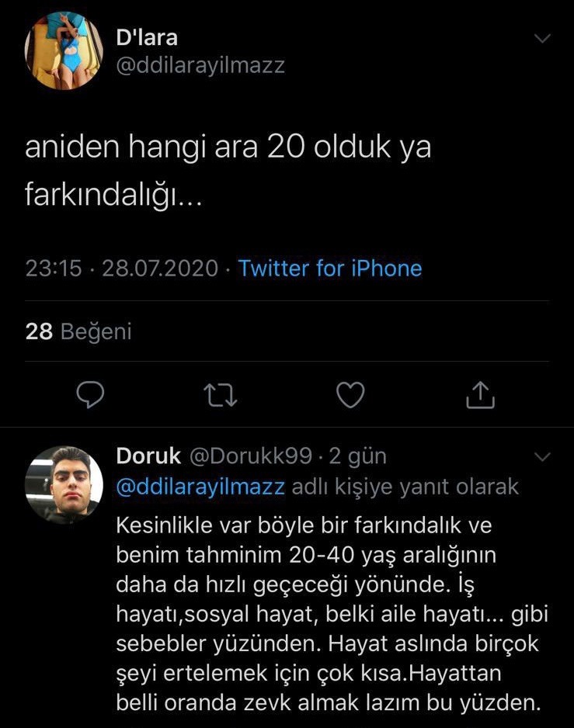Click the 23:15 · 28.07.2020 timestamp

(x=122, y=269)
